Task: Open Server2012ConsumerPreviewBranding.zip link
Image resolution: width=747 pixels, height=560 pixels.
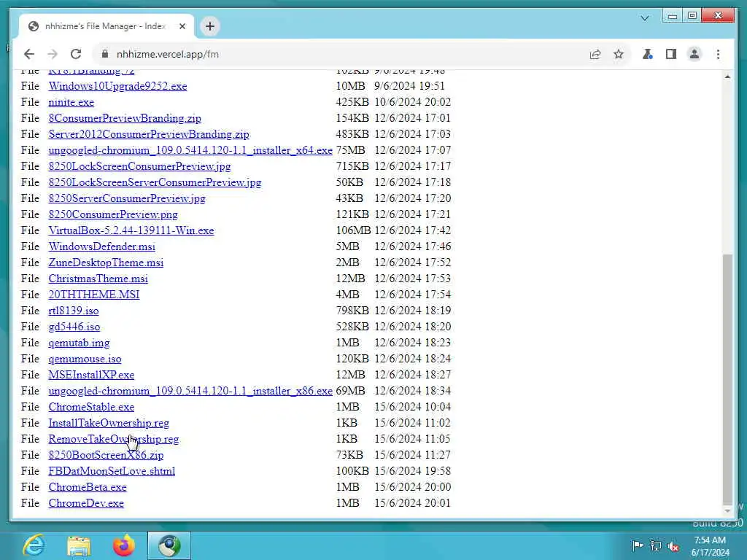Action: [149, 134]
